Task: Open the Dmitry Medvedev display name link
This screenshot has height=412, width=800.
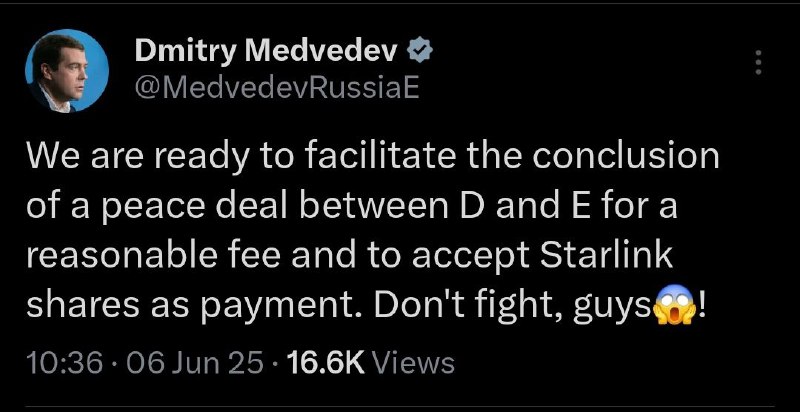Action: 266,53
